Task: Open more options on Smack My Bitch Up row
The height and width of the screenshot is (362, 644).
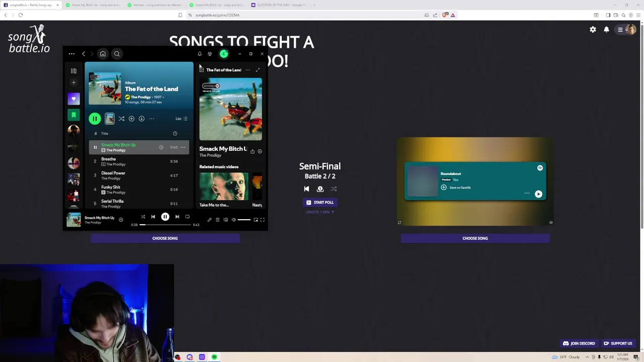Action: (x=183, y=147)
